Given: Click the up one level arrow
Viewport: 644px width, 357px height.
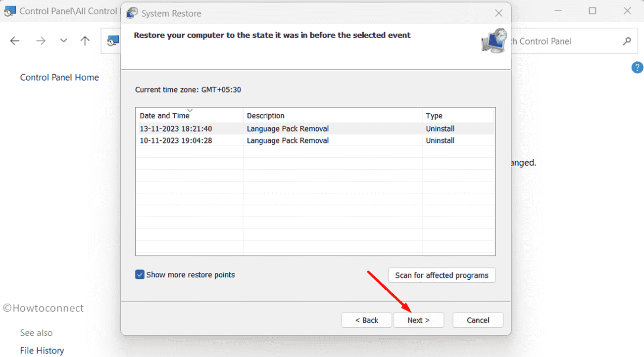Looking at the screenshot, I should coord(85,41).
